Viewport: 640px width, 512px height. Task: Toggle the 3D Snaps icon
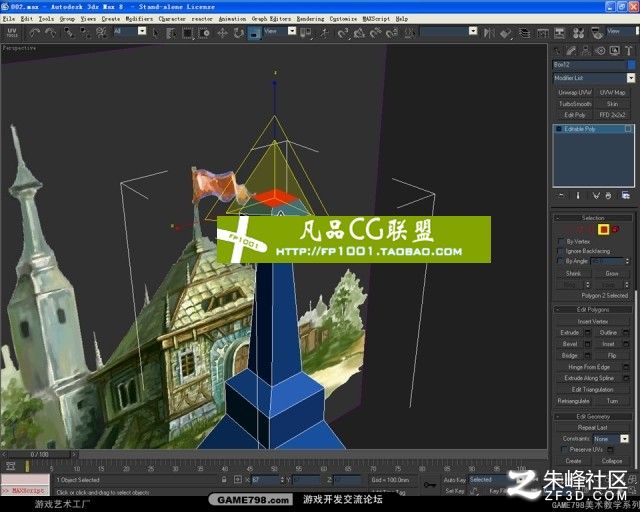(x=343, y=33)
